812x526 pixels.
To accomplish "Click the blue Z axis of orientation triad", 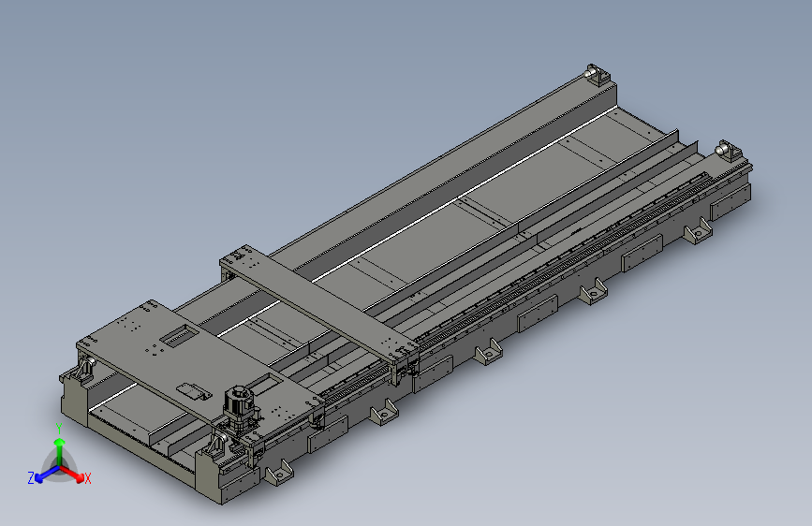I will click(x=43, y=475).
